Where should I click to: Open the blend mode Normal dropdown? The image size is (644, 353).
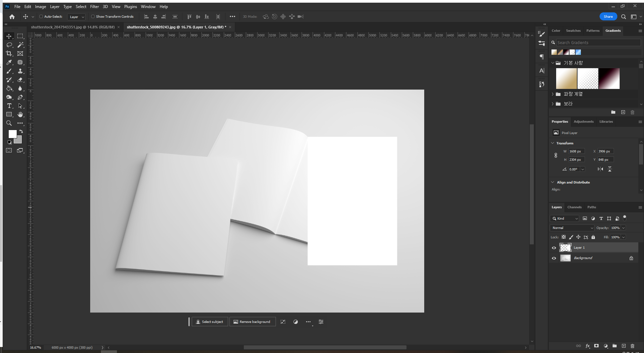click(x=572, y=228)
